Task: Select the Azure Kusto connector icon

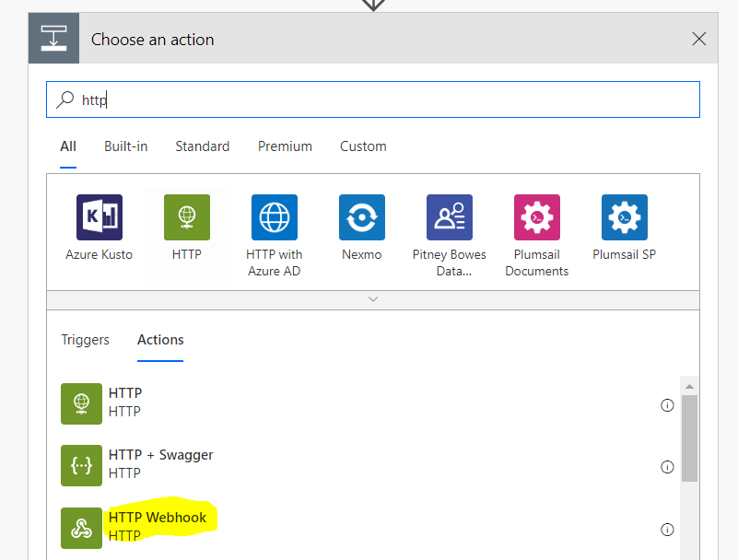Action: pyautogui.click(x=100, y=217)
